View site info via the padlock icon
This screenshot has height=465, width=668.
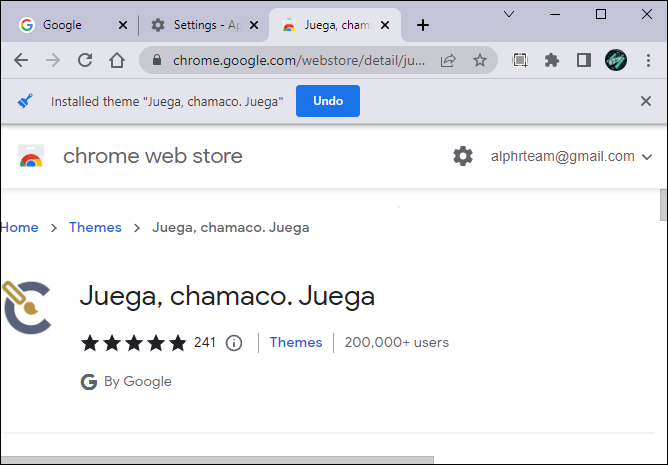pos(157,60)
